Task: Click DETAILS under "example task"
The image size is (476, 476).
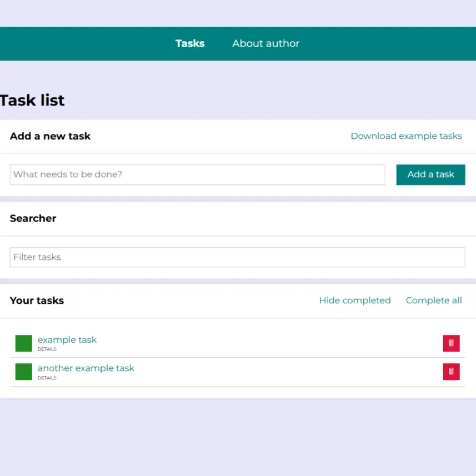Action: tap(47, 349)
